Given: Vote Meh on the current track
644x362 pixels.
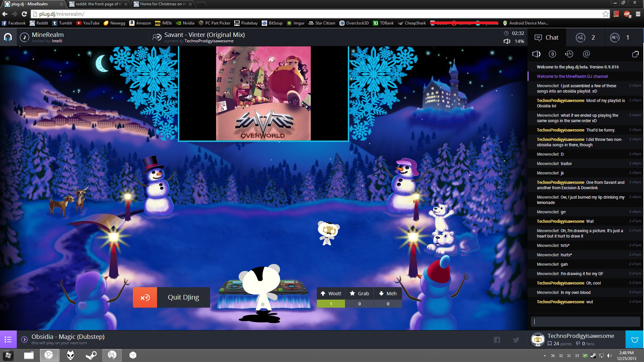Looking at the screenshot, I should point(388,294).
